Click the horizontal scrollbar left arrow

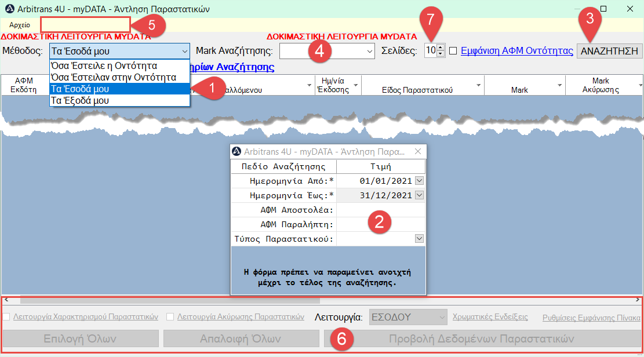tap(6, 300)
